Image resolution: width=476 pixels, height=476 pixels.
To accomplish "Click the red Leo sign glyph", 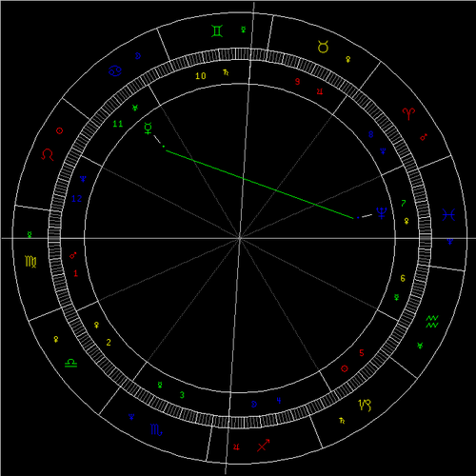I will coord(48,154).
